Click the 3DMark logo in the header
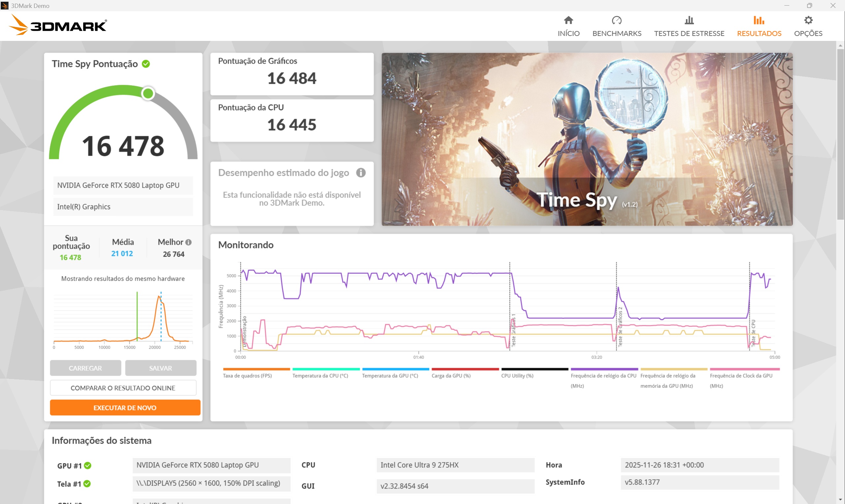 tap(58, 25)
